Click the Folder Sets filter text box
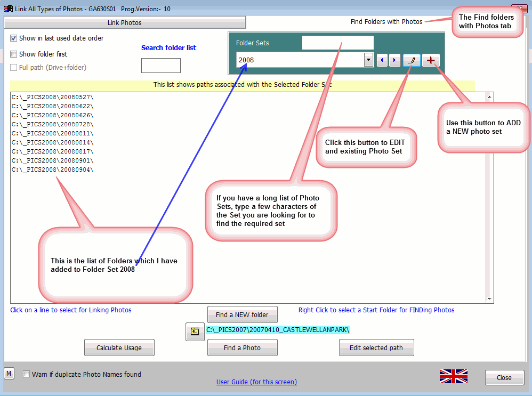Viewport: 532px width, 396px height. pos(338,43)
